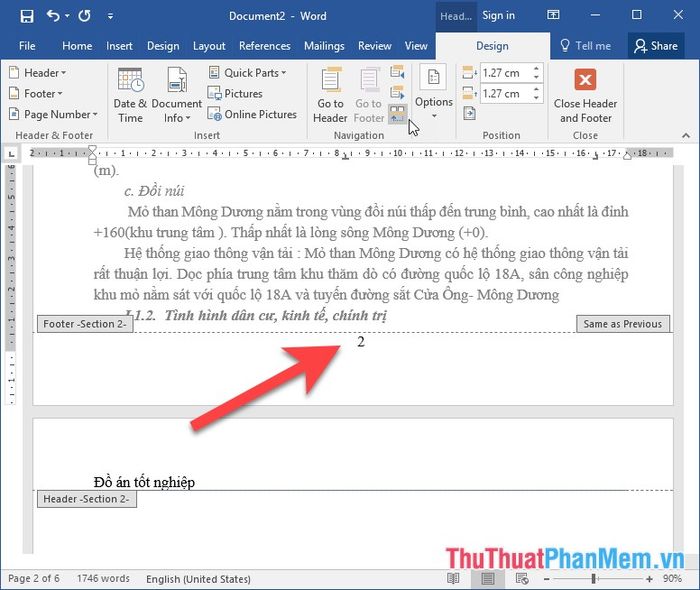Expand the Page Number dropdown
The height and width of the screenshot is (590, 700).
[53, 114]
